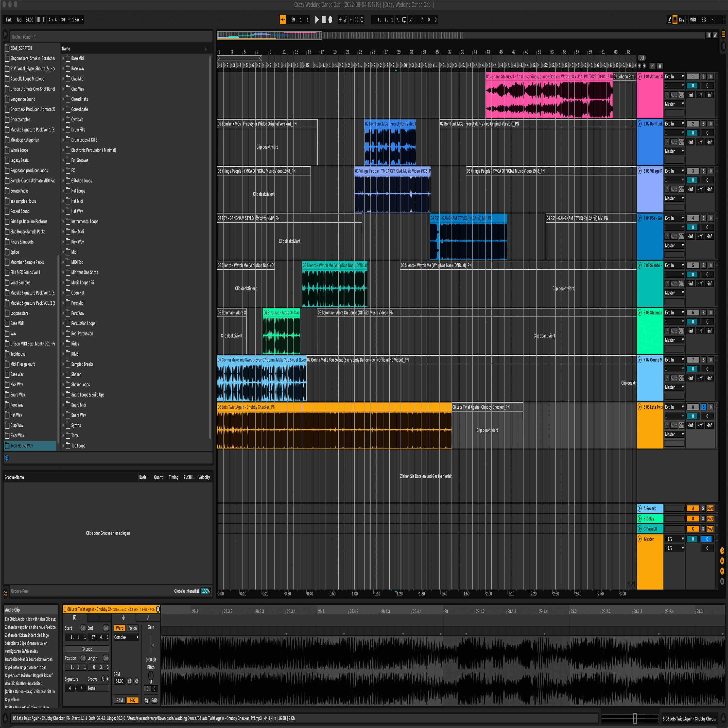This screenshot has height=728, width=728.
Task: Open the Groove Pool wave icon
Action: (x=5, y=593)
